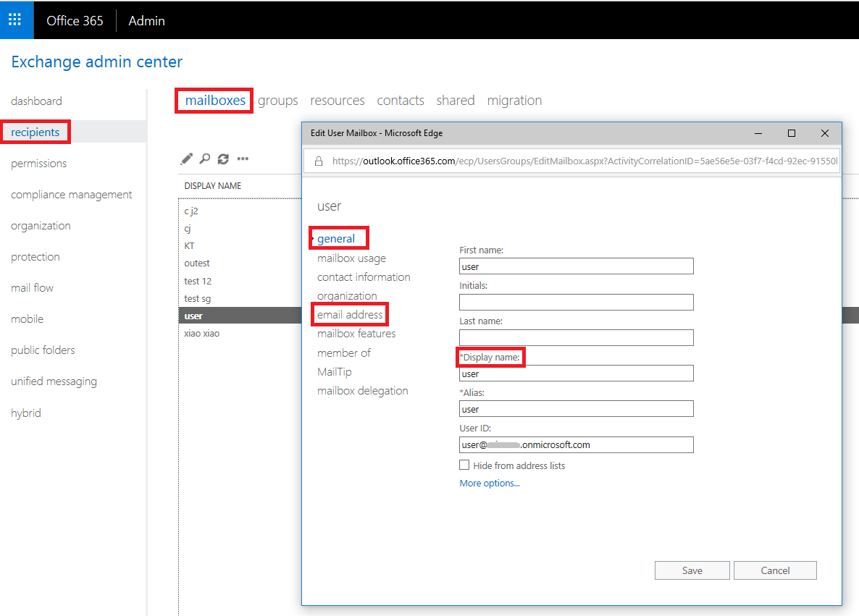Open the Office 365 app launcher grid
Image resolution: width=859 pixels, height=616 pixels.
[x=14, y=20]
